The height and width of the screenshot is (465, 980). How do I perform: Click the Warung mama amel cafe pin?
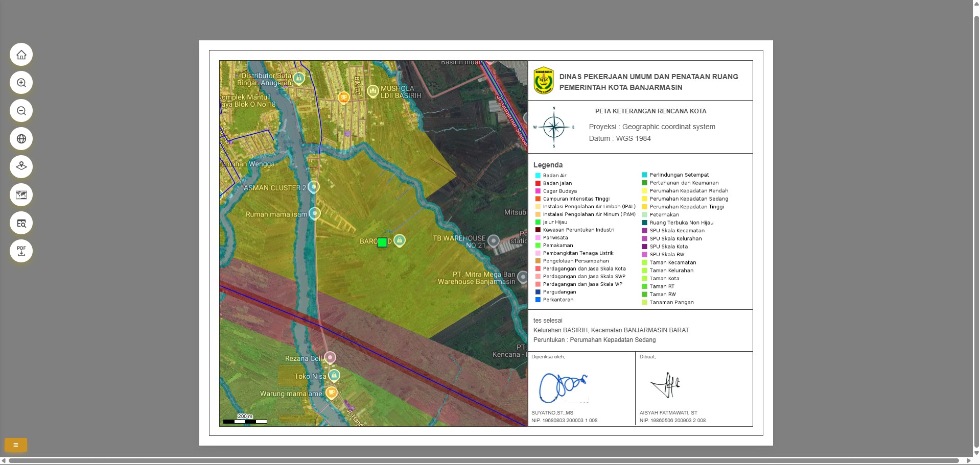point(332,393)
